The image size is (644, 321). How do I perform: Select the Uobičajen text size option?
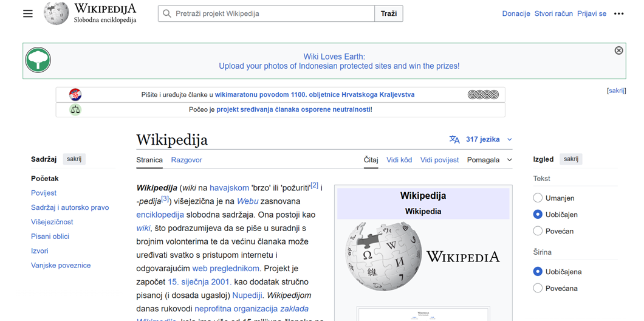tap(538, 214)
